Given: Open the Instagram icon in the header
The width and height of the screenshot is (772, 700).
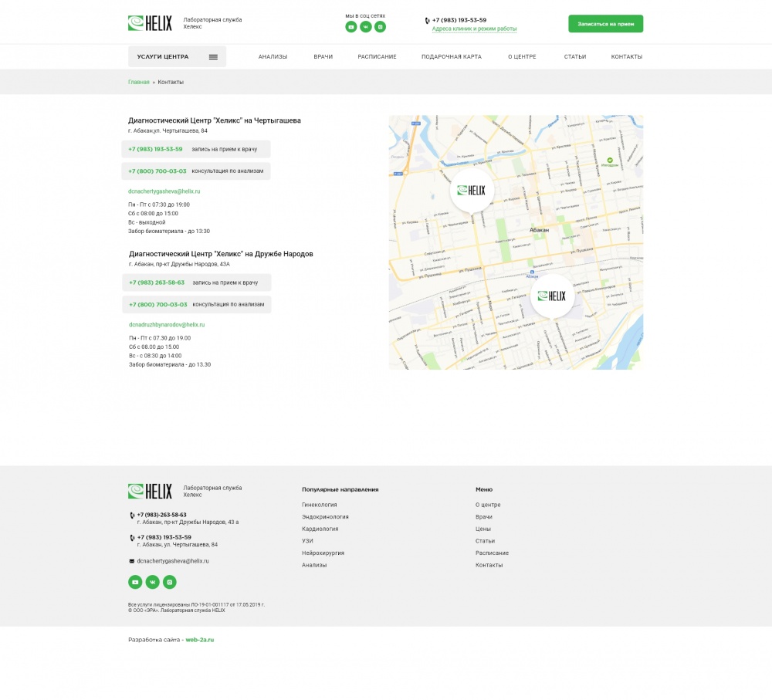Looking at the screenshot, I should point(380,27).
